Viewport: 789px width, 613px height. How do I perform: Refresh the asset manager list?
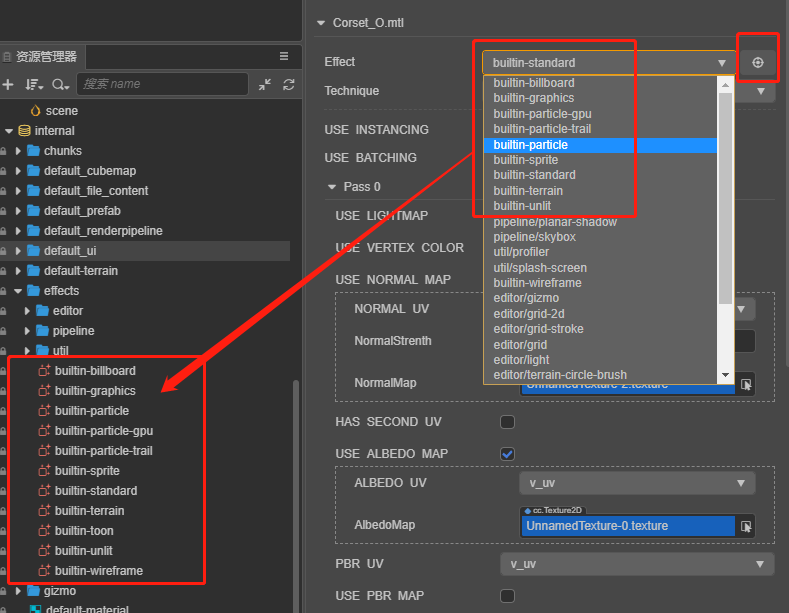pos(288,85)
